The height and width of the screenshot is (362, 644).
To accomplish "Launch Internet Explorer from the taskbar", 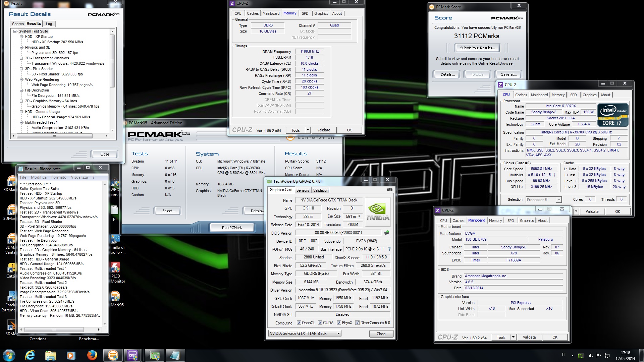I will [x=30, y=355].
